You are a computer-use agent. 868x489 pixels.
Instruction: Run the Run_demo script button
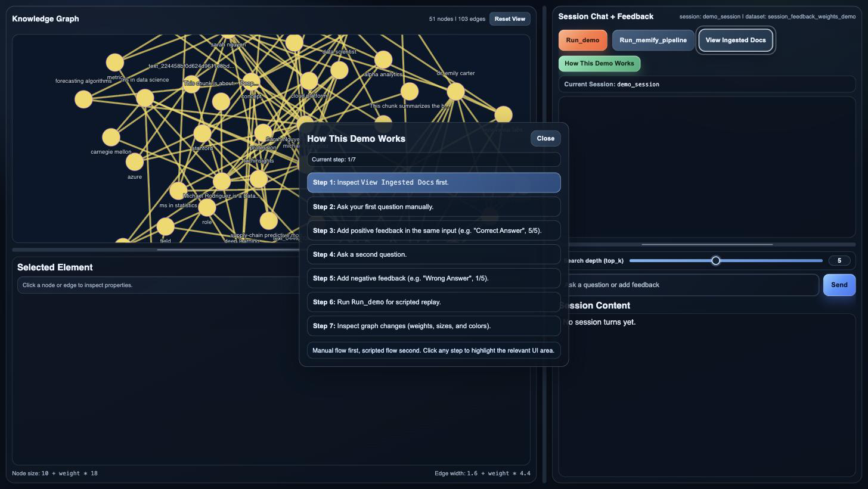tap(582, 41)
